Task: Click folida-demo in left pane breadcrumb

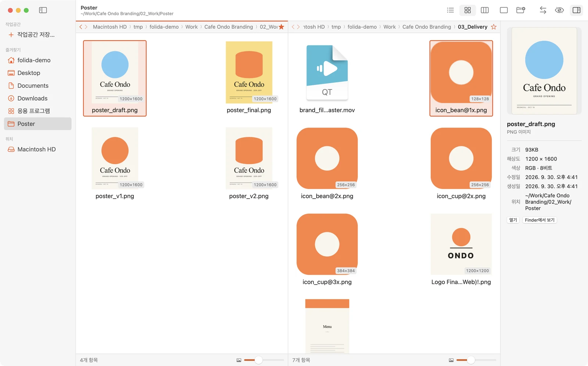Action: coord(164,27)
